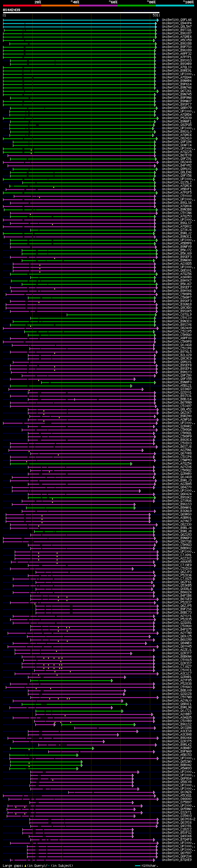Select label UniRef100_Q84Z70

tap(177, 487)
